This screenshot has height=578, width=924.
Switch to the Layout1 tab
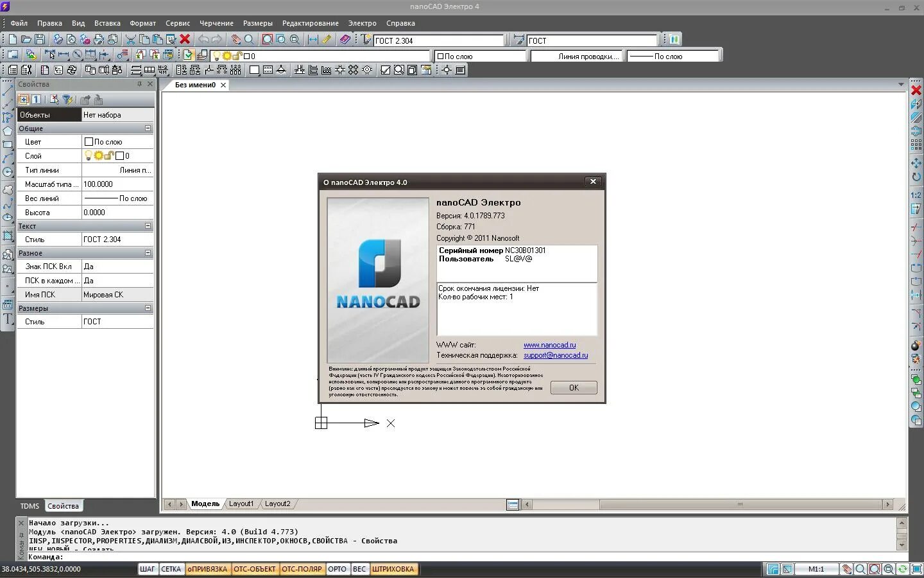point(241,504)
